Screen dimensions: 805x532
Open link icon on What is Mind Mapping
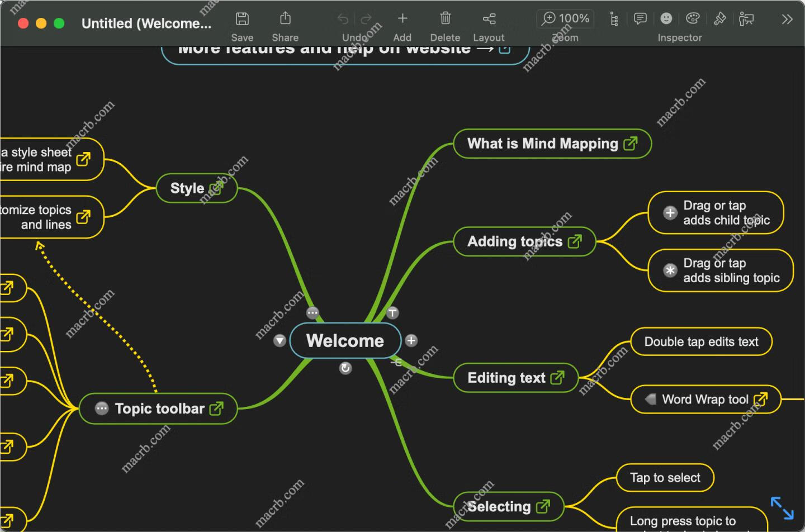point(630,144)
